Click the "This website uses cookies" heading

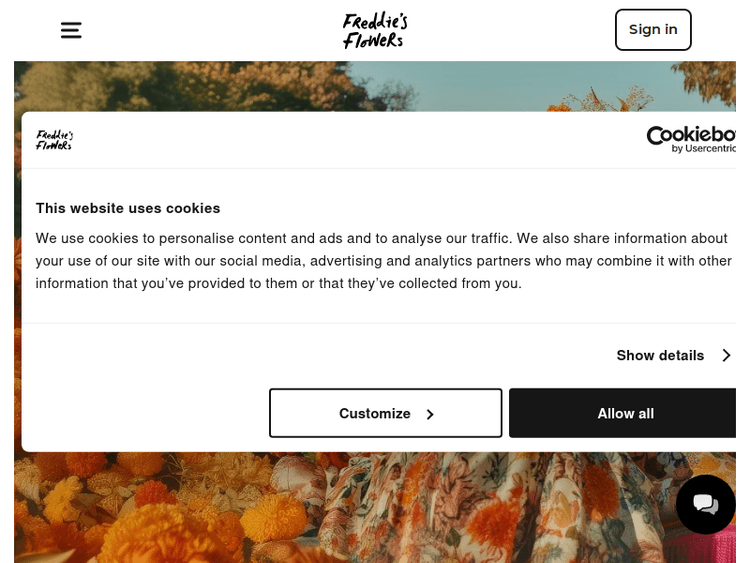[128, 208]
